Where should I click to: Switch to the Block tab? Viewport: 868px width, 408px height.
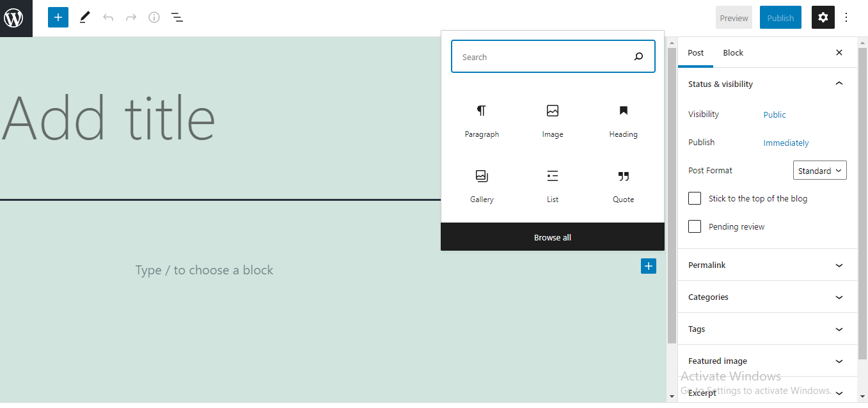[733, 52]
